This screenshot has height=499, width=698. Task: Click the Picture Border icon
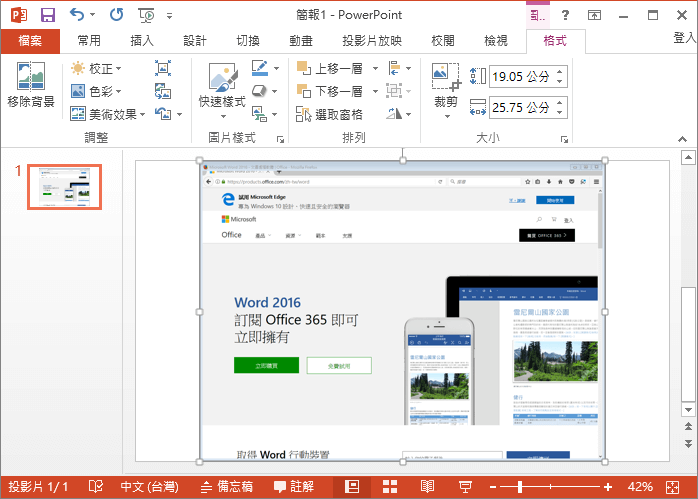pos(260,68)
